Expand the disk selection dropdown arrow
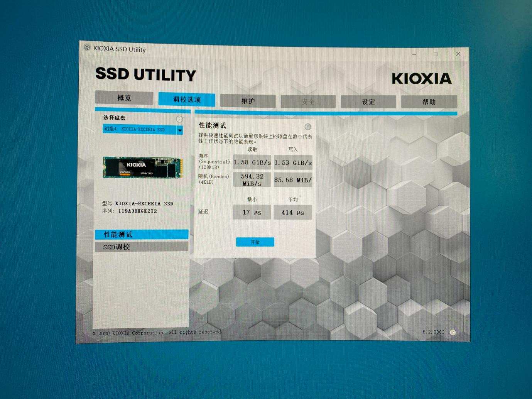This screenshot has height=399, width=532. click(180, 130)
